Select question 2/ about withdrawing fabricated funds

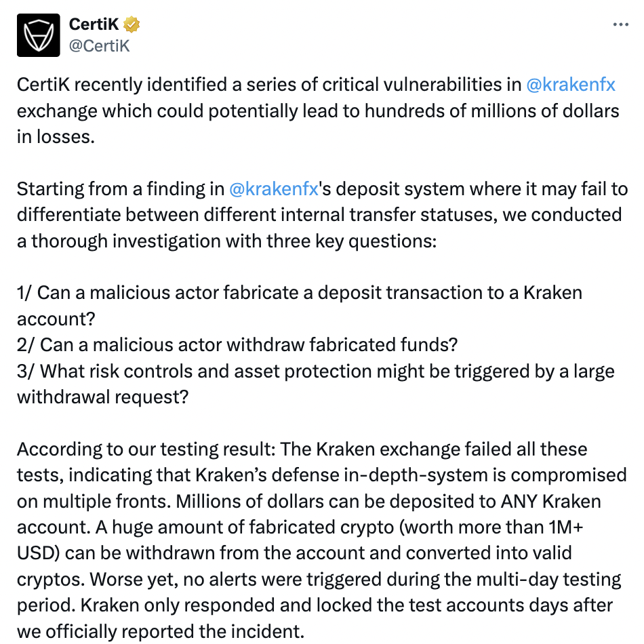pos(237,344)
